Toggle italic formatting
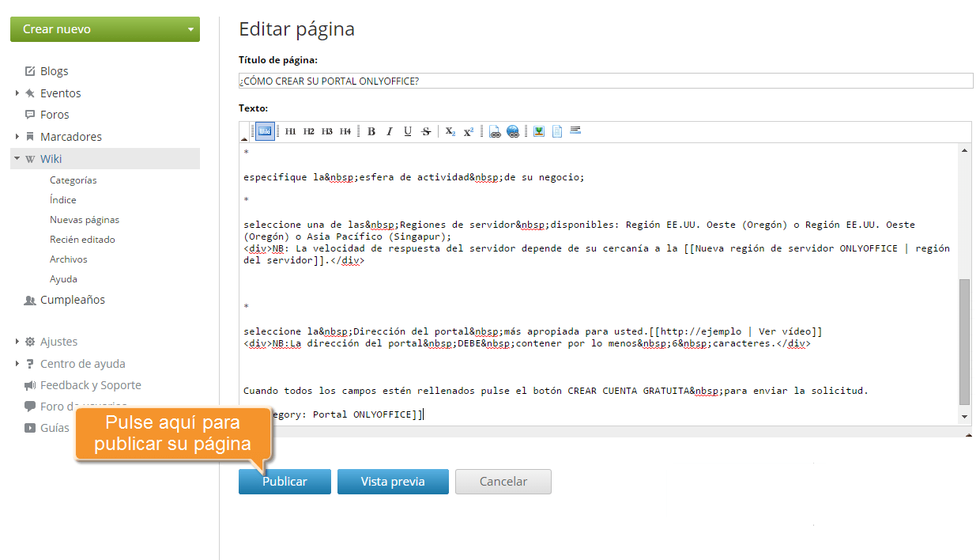The image size is (980, 560). [390, 131]
